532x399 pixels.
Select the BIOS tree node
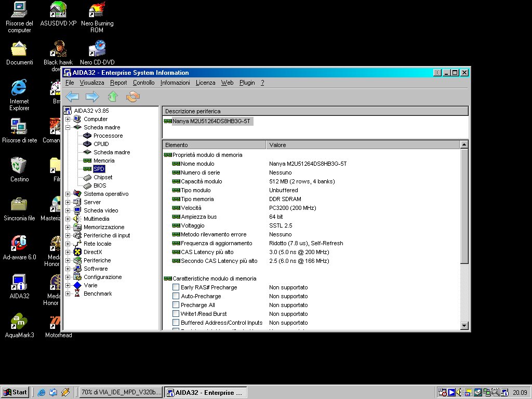tap(100, 185)
